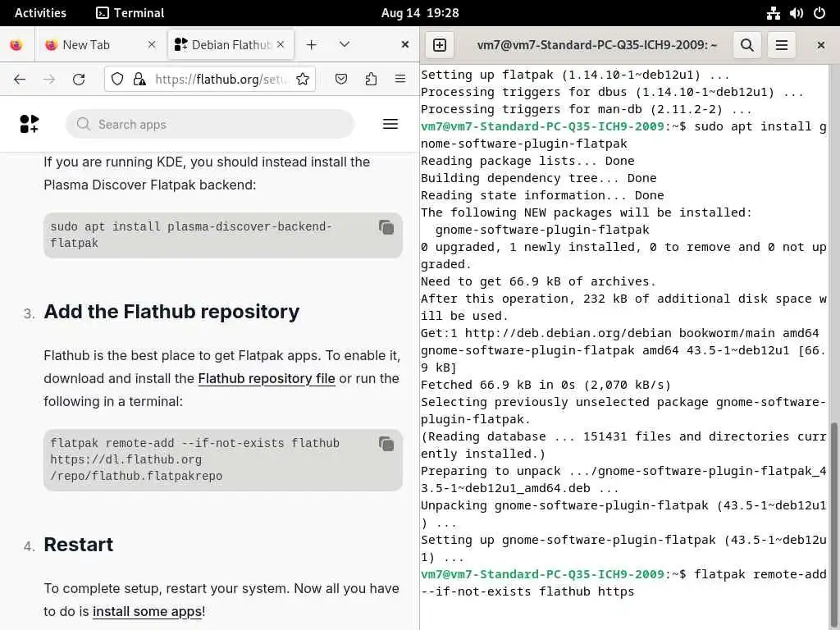Image resolution: width=840 pixels, height=630 pixels.
Task: Reload the Flathub page
Action: point(79,80)
